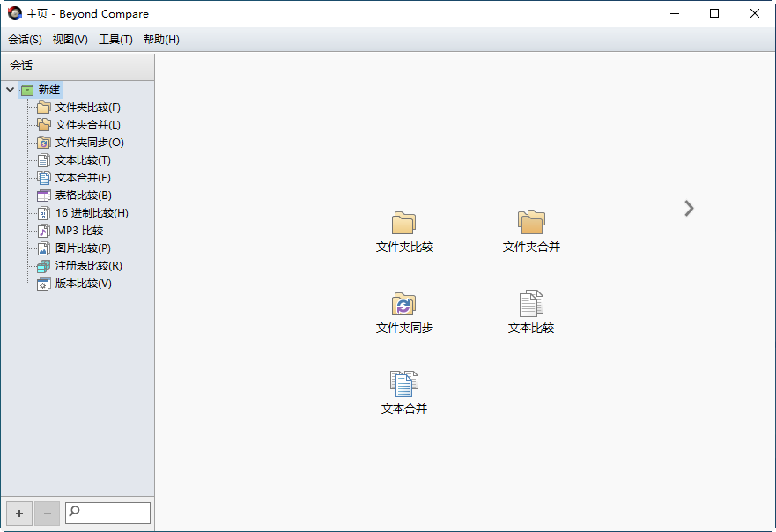
Task: Click 文件夹同步 label under large icon
Action: [x=404, y=328]
